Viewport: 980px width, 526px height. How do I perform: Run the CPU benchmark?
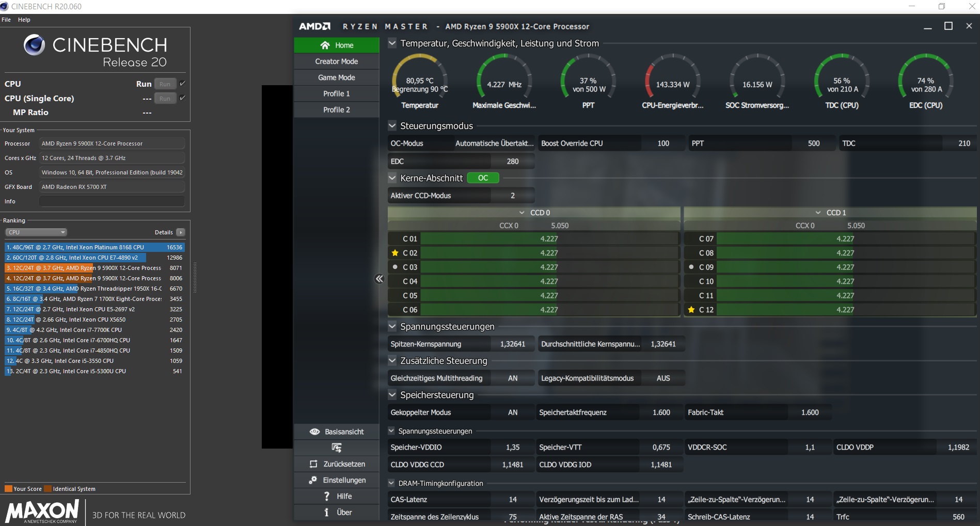tap(165, 84)
